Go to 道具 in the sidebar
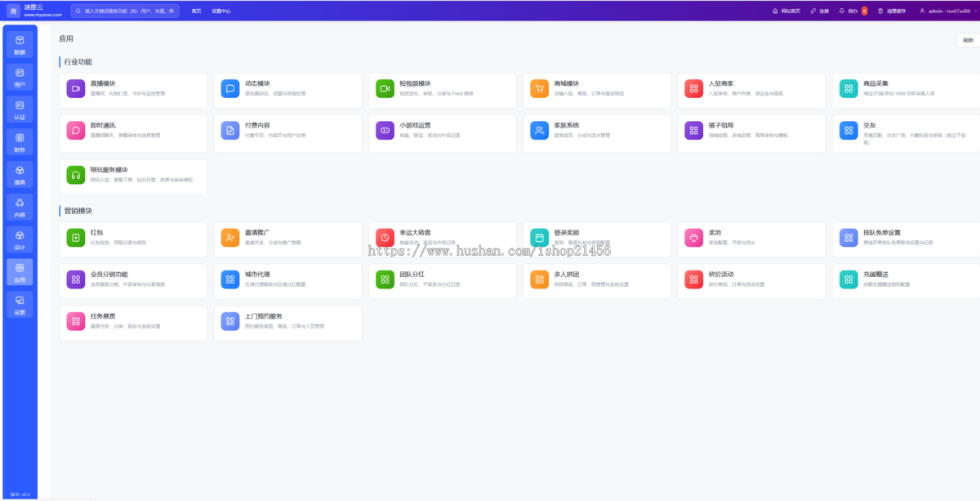Viewport: 980px width, 501px height. 20,175
